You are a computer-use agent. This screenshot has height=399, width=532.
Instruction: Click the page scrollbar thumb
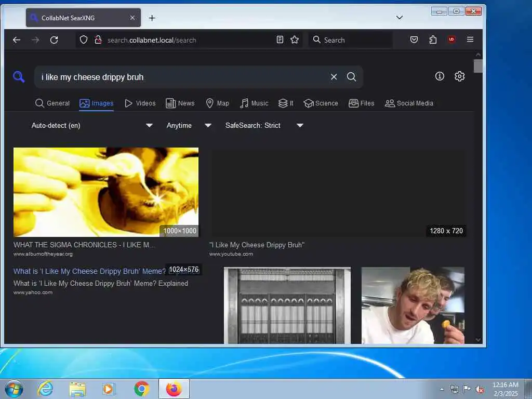point(478,66)
